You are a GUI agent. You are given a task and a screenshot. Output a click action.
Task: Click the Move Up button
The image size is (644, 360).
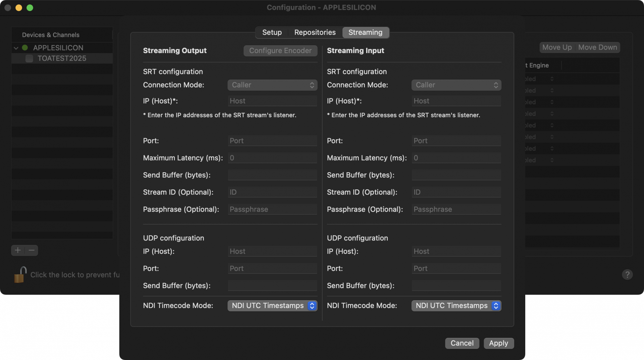(x=557, y=47)
